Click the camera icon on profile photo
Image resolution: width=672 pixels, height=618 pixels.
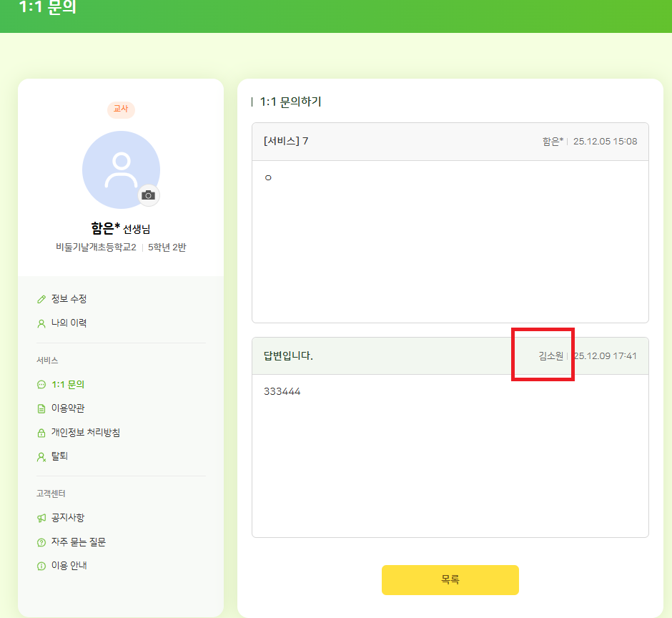148,195
